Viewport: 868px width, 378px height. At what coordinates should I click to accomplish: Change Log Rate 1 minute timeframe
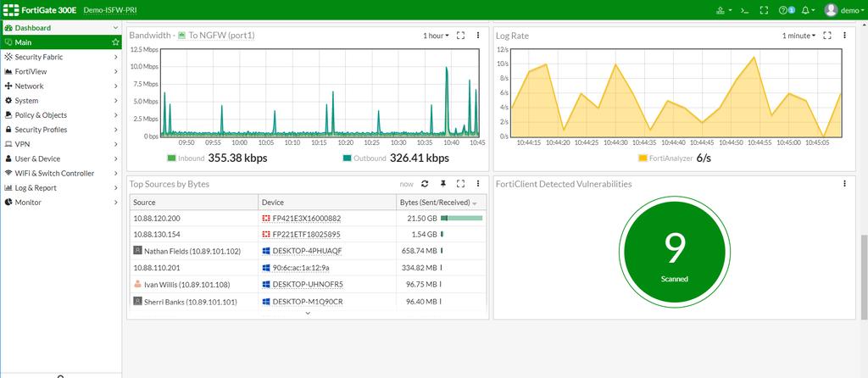coord(798,36)
